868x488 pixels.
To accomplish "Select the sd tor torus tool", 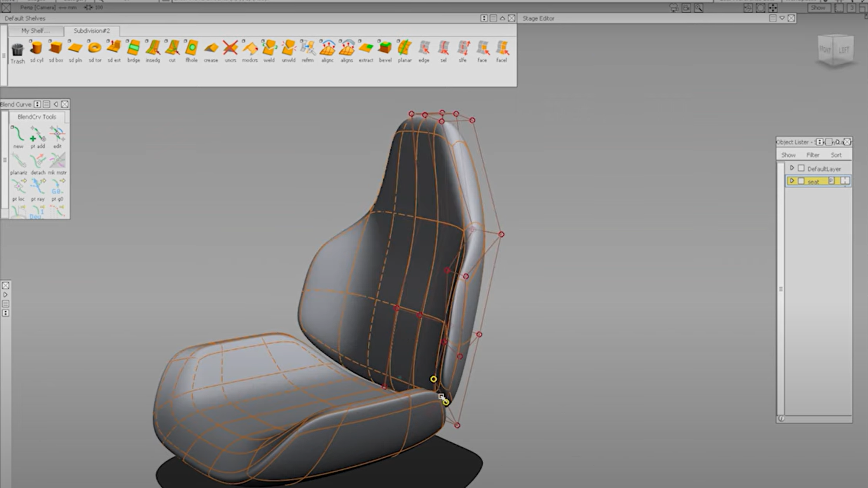I will pyautogui.click(x=94, y=50).
